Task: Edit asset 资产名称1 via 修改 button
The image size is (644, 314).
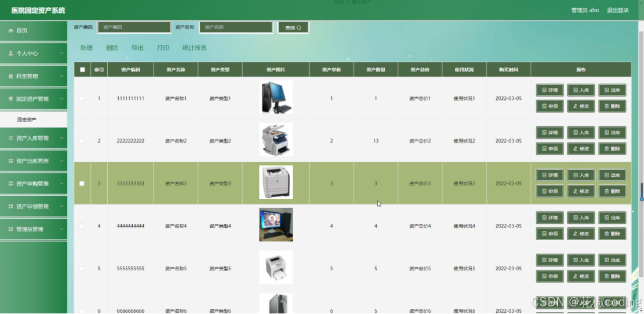Action: tap(581, 106)
